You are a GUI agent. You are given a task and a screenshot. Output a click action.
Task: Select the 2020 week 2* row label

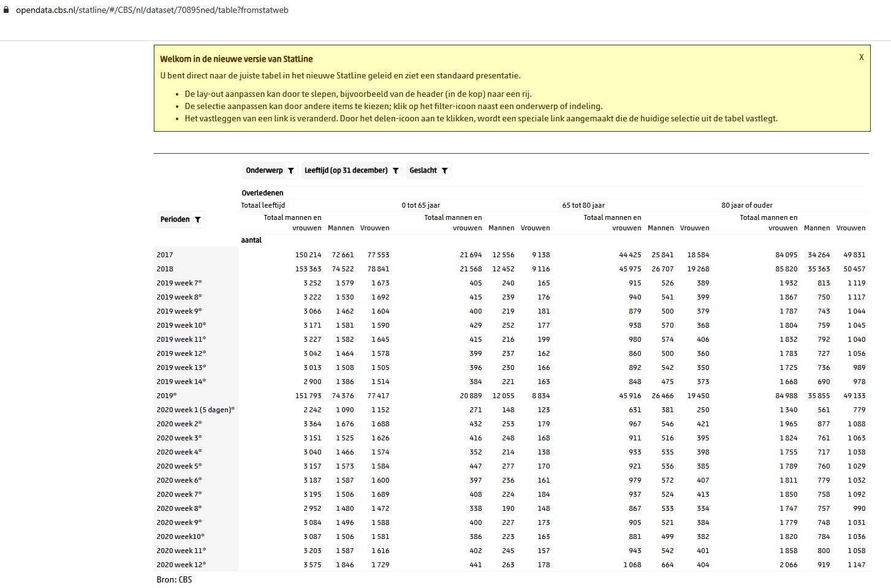[x=179, y=424]
